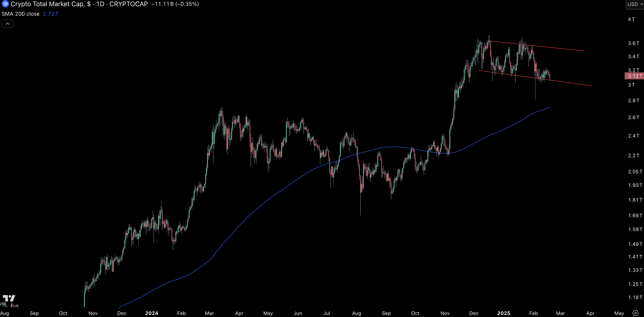Click the Crypto Total Market Cap title
Image resolution: width=644 pixels, height=317 pixels.
[x=48, y=4]
